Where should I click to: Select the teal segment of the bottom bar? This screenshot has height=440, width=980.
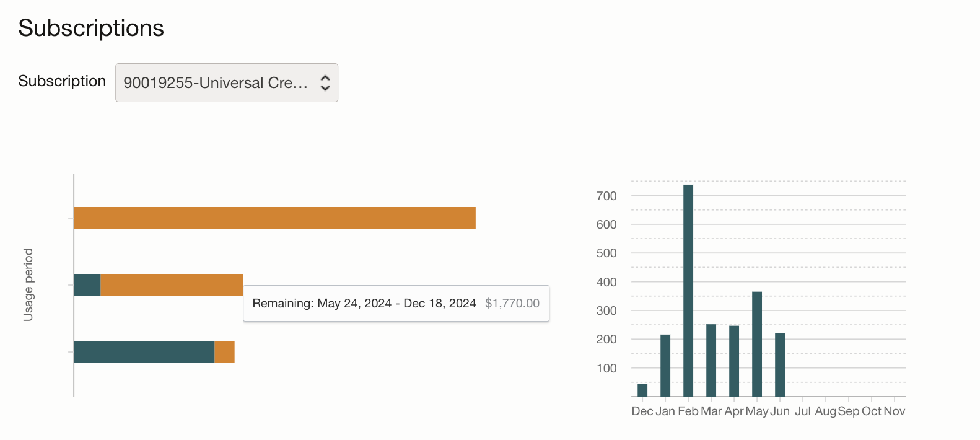coord(144,352)
